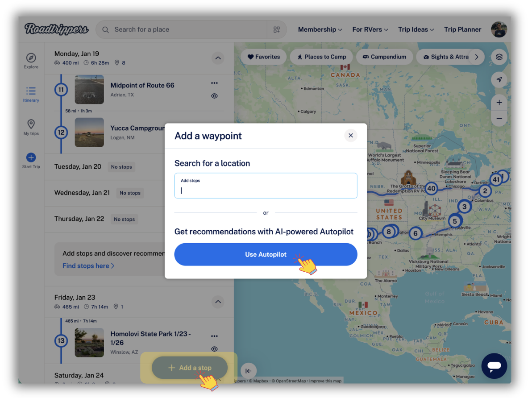532x398 pixels.
Task: Collapse the Friday, Jan 23 section
Action: coord(218,302)
